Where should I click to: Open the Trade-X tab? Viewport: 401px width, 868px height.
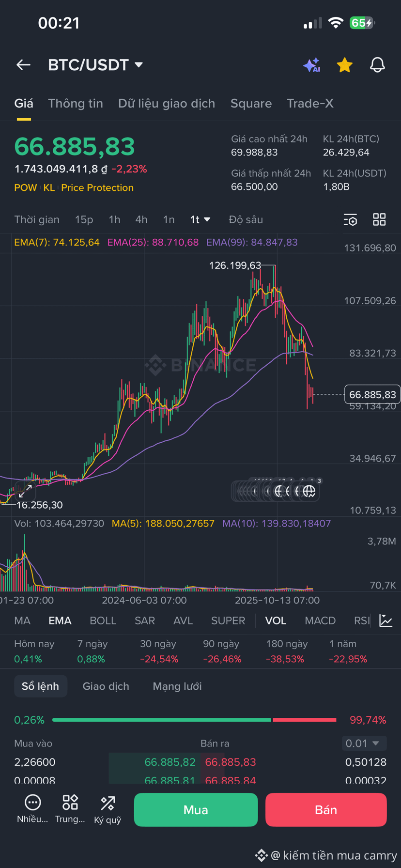(310, 104)
